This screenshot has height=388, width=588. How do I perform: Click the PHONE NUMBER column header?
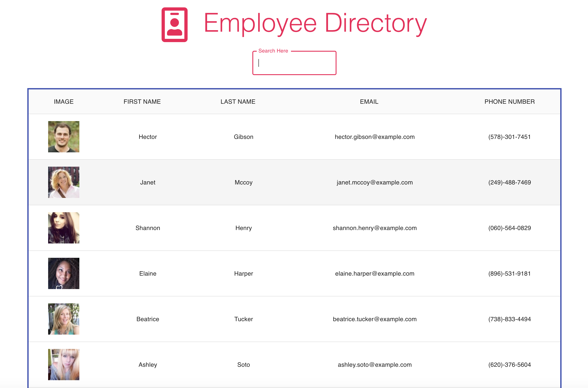pyautogui.click(x=509, y=102)
